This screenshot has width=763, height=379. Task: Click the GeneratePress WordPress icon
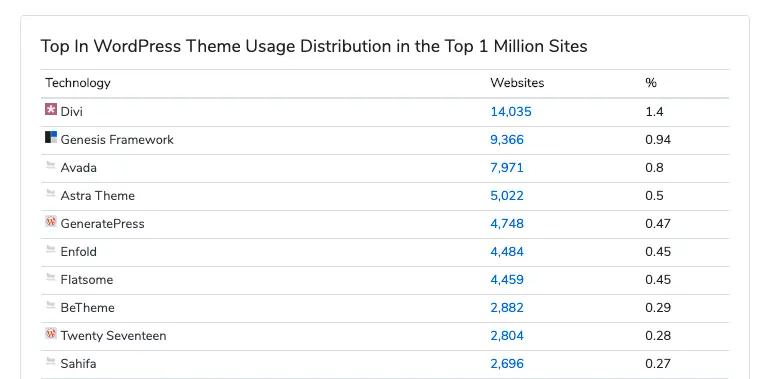pyautogui.click(x=51, y=221)
